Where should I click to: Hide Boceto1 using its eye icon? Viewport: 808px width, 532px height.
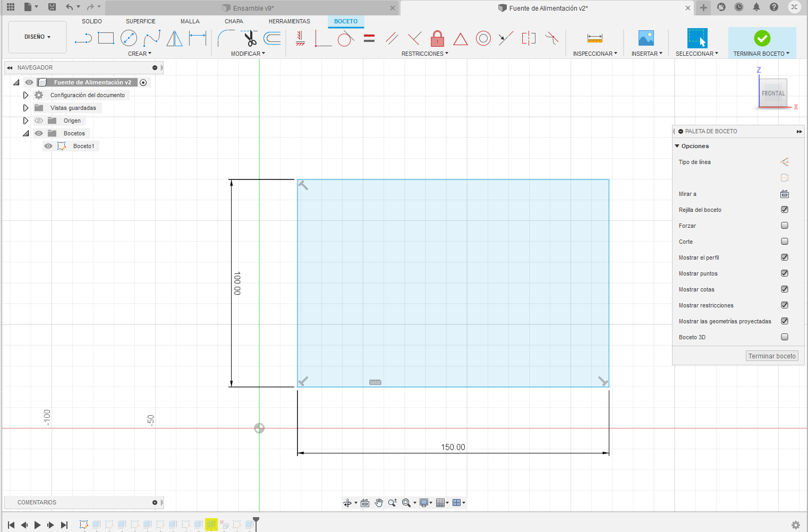point(48,146)
